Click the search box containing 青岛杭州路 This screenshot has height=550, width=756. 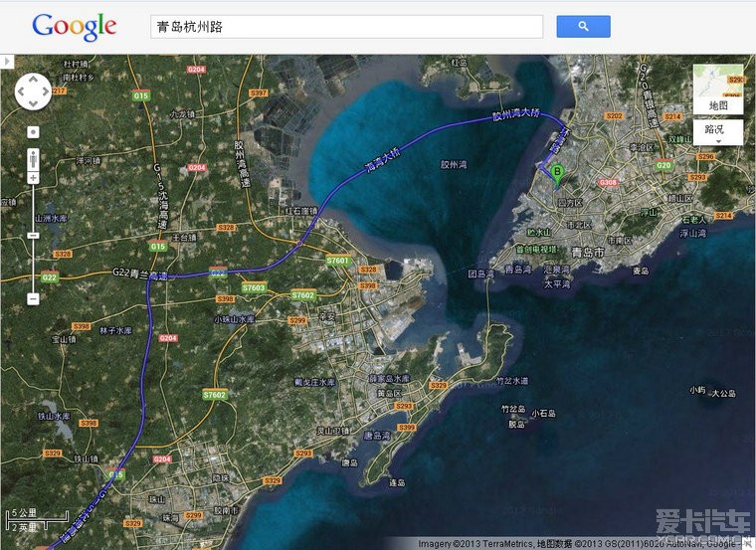(x=346, y=27)
